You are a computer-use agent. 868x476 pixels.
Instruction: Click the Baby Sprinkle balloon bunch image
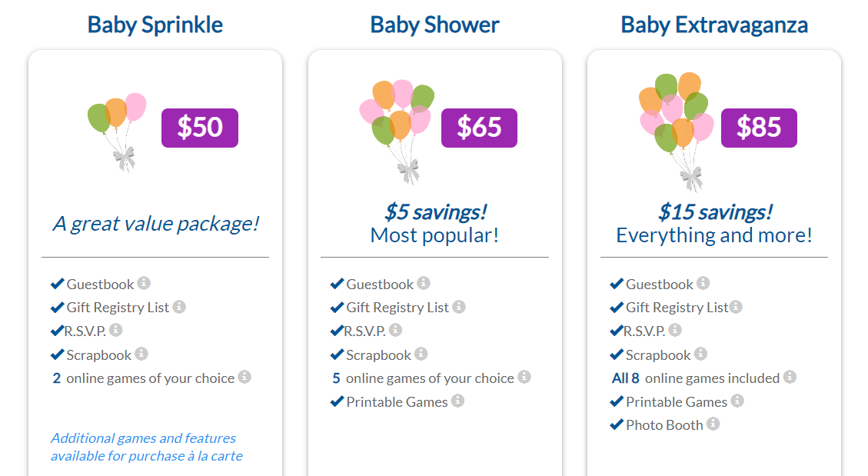(x=118, y=131)
